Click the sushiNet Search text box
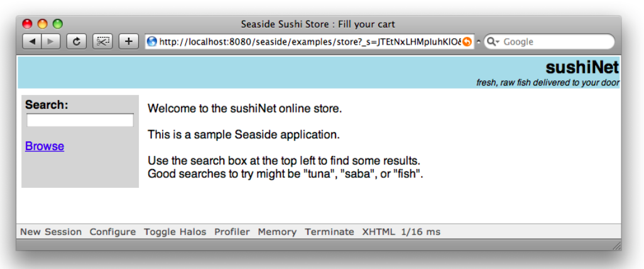 (x=80, y=120)
